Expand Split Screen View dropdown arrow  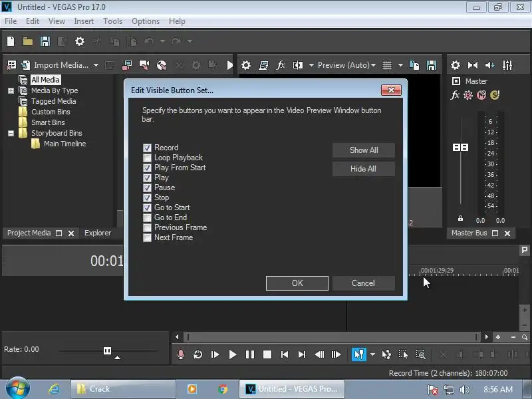(x=311, y=65)
